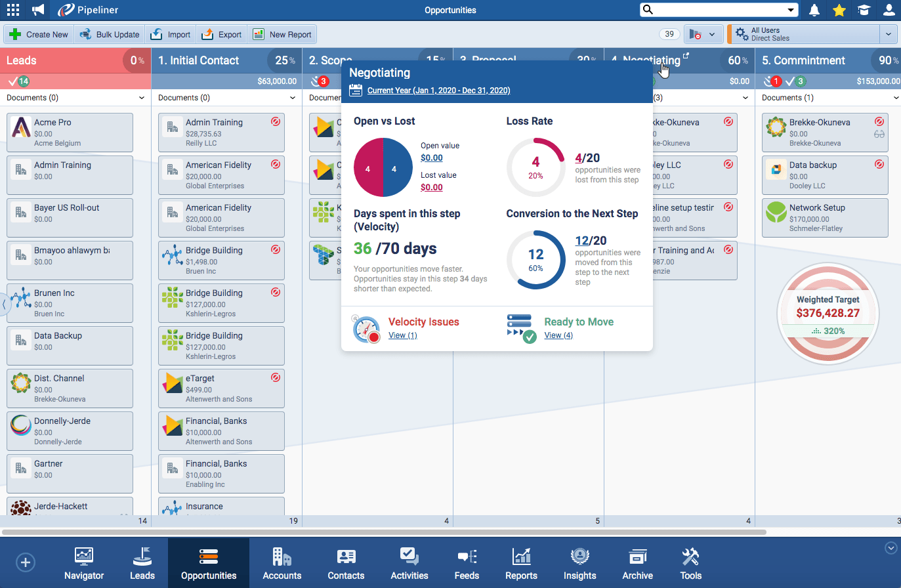Open the graduation cap learning icon

(864, 10)
